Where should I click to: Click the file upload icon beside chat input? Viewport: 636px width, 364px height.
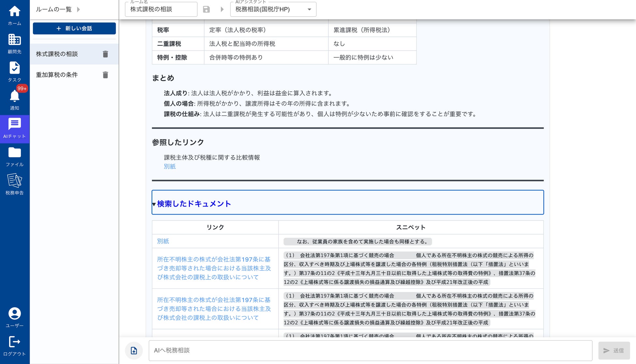(x=134, y=351)
